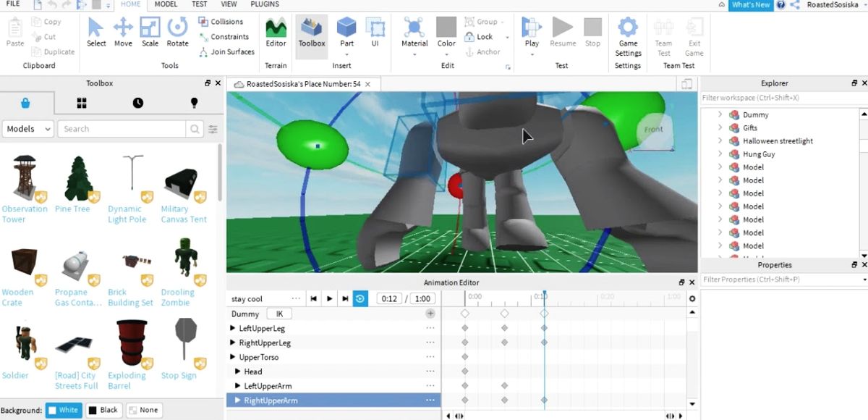The height and width of the screenshot is (420, 868).
Task: Open the Models category dropdown
Action: tap(28, 129)
